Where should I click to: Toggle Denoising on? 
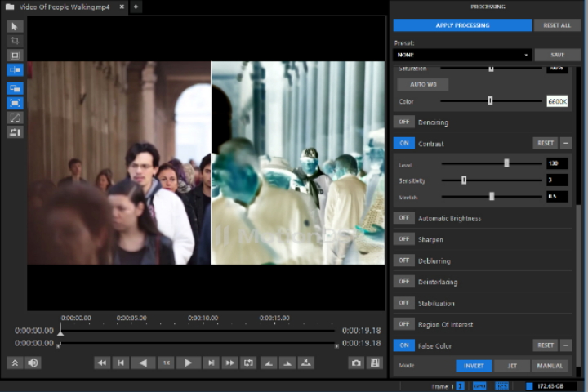pos(404,122)
